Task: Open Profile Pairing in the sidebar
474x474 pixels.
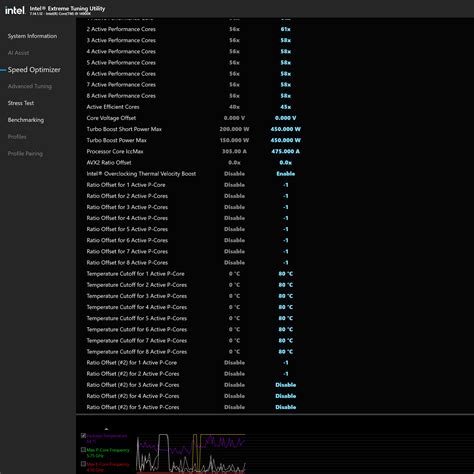Action: (x=25, y=154)
